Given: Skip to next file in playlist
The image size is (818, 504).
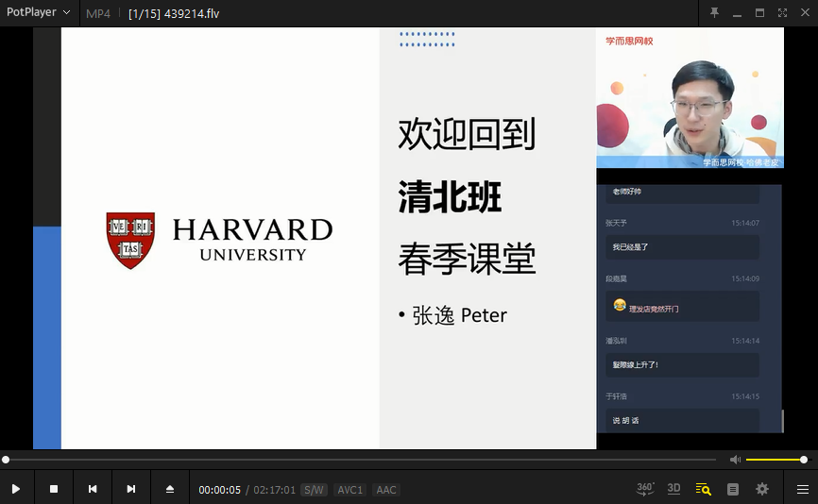Looking at the screenshot, I should 131,489.
